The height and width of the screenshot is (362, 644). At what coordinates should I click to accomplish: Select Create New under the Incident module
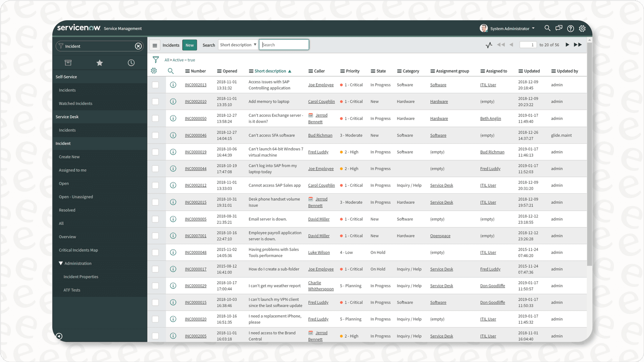69,157
